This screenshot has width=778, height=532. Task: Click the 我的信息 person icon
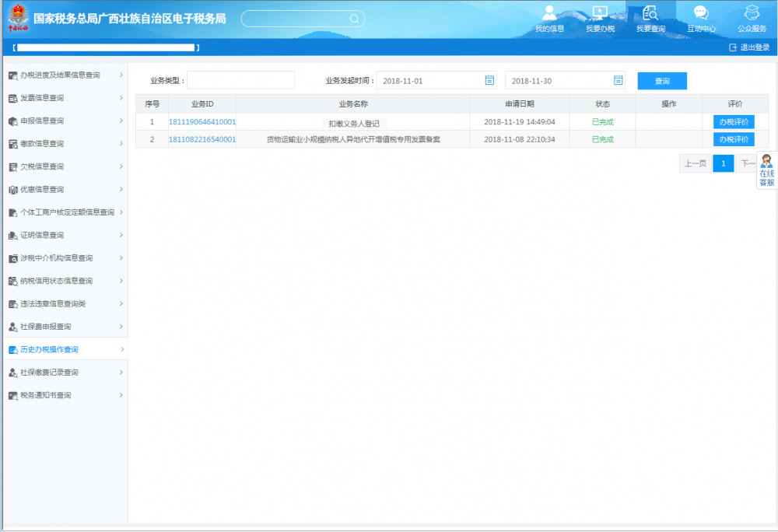click(x=549, y=13)
